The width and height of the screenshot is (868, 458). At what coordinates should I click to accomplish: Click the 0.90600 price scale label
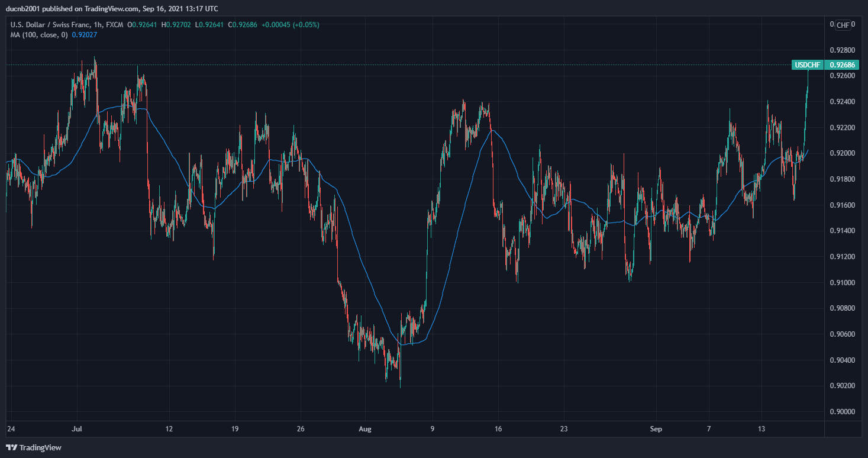pyautogui.click(x=842, y=334)
